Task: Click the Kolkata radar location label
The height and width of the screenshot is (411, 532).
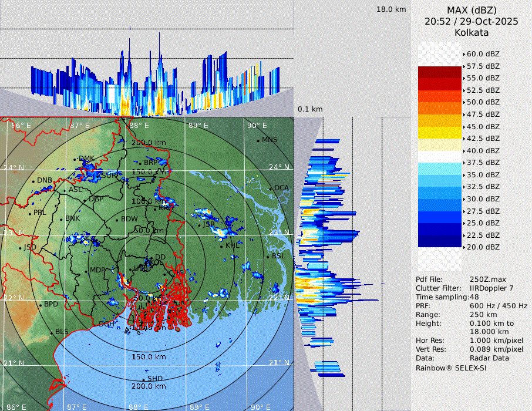Action: click(472, 32)
